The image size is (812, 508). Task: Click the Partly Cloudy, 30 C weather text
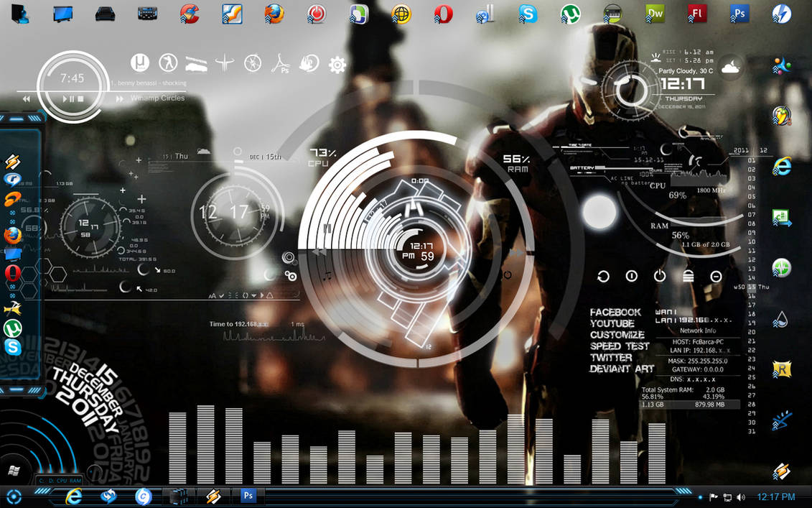[686, 71]
